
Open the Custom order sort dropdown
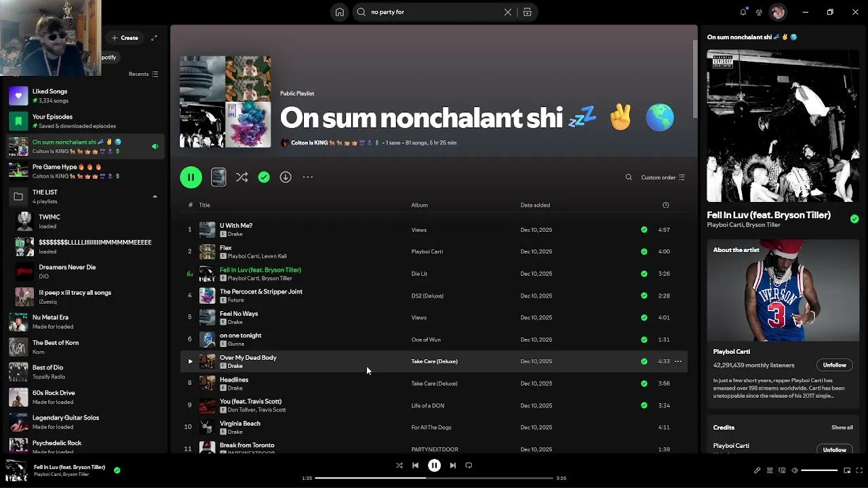pyautogui.click(x=663, y=178)
